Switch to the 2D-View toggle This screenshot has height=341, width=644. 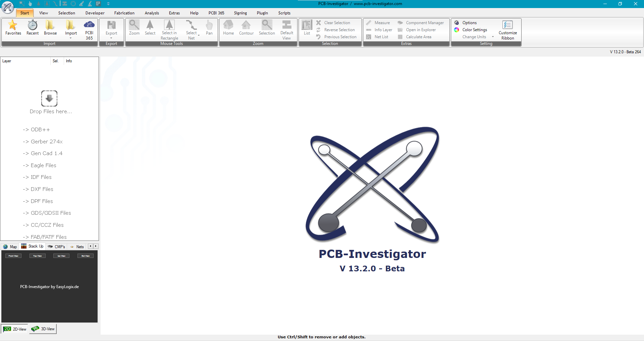click(x=15, y=329)
